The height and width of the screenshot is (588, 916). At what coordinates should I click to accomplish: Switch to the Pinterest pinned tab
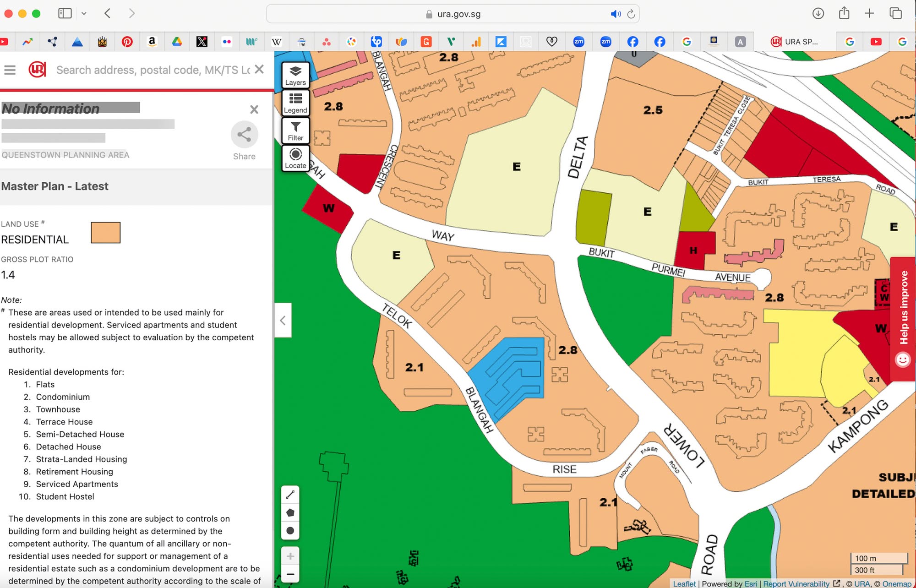point(127,42)
